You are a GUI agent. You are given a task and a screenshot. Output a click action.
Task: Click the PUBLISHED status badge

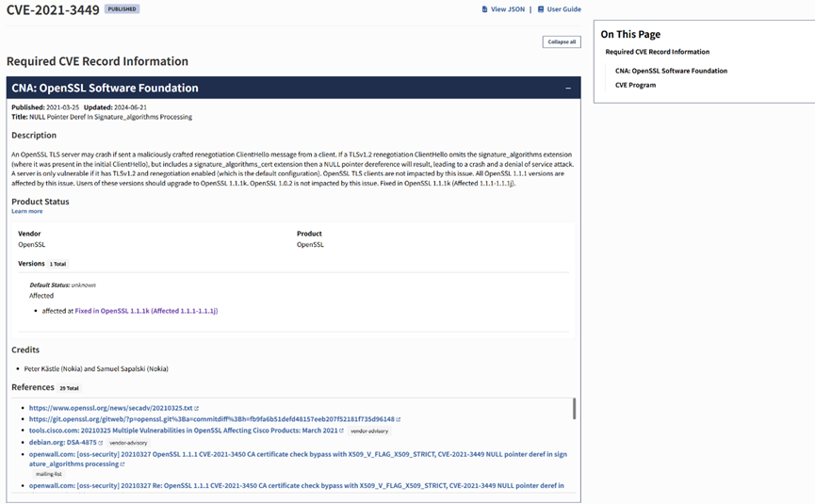[x=122, y=8]
